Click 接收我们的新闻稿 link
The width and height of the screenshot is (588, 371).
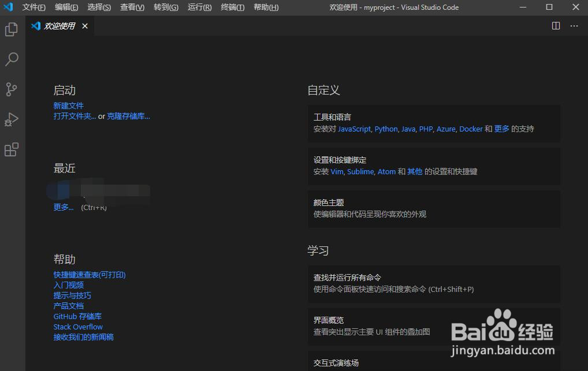(x=83, y=337)
